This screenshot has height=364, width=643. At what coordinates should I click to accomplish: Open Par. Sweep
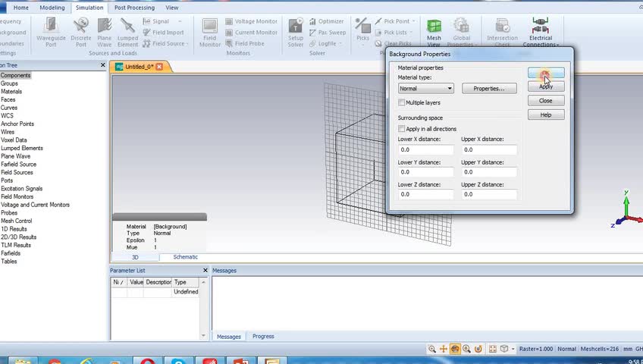(328, 33)
